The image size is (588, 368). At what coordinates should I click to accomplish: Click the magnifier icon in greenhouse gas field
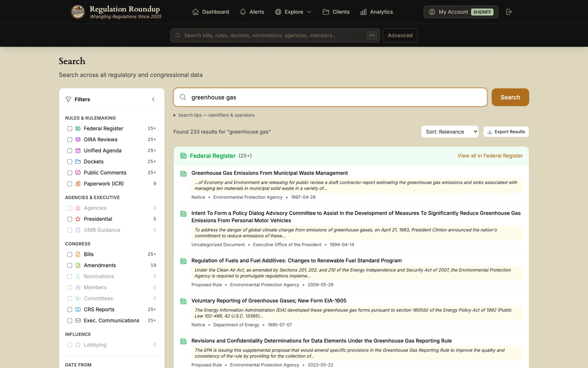pos(183,97)
